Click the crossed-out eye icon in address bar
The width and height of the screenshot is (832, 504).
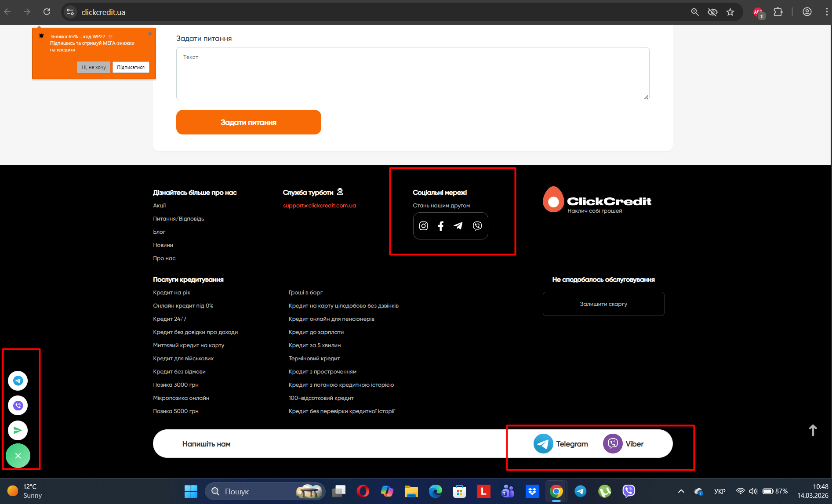tap(712, 12)
